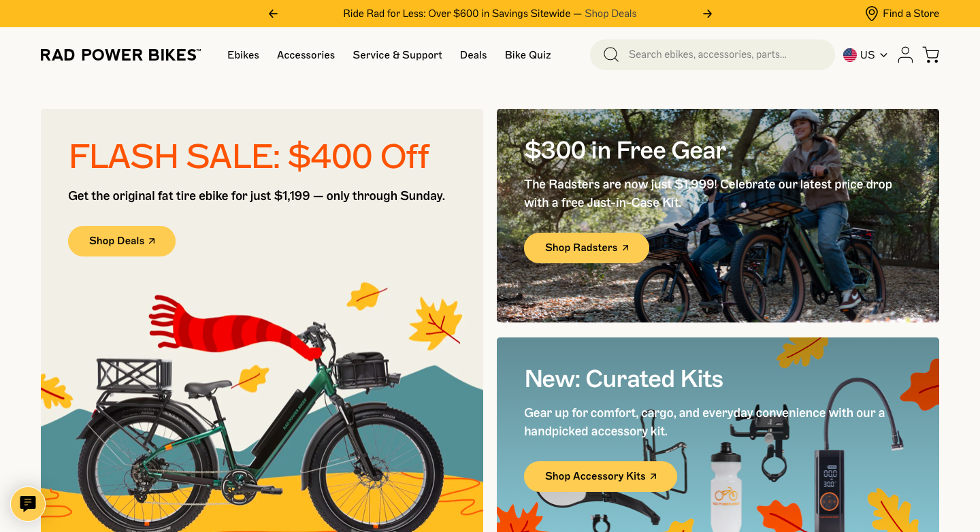Click the search magnifying glass icon

tap(611, 54)
